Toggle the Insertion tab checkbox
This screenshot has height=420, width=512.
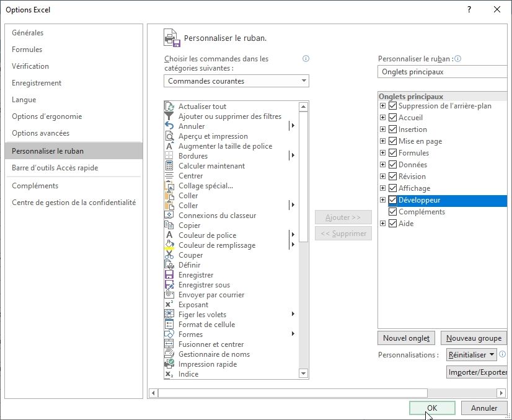392,129
